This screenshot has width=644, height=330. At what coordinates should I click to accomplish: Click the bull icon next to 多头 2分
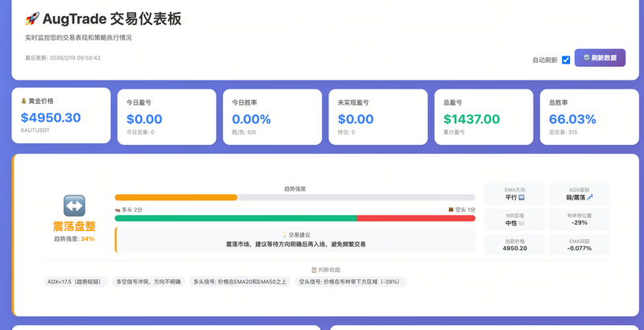(x=118, y=210)
